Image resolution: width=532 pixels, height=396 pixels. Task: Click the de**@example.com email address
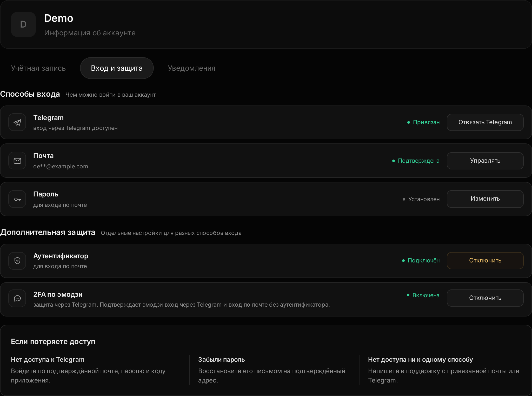tap(61, 166)
